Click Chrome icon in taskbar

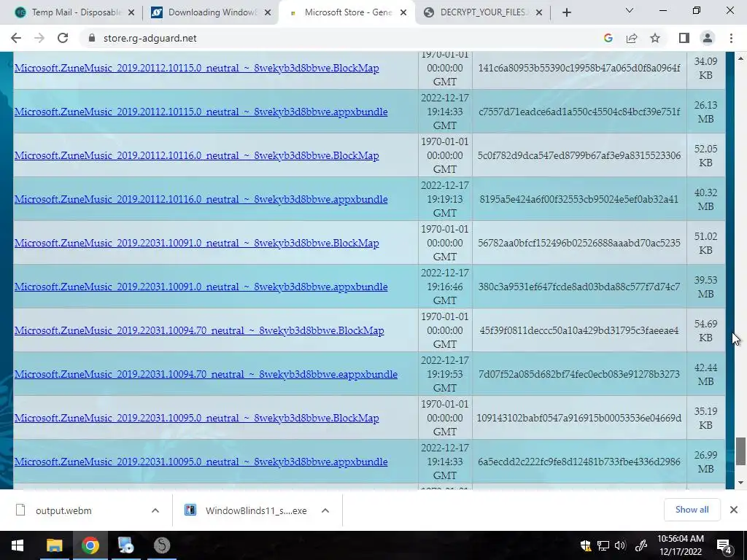click(90, 545)
